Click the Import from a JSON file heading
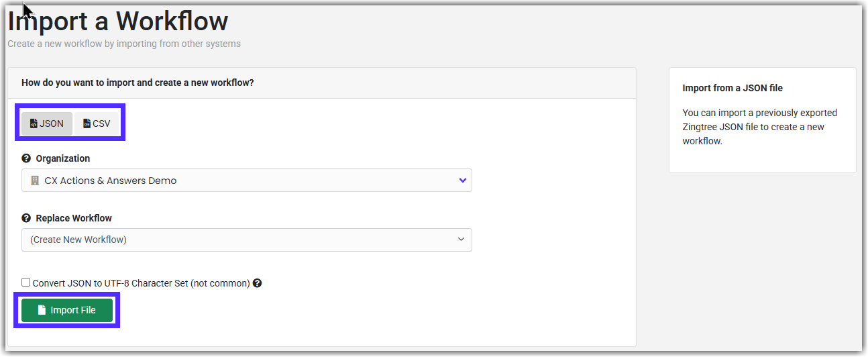 click(x=733, y=88)
